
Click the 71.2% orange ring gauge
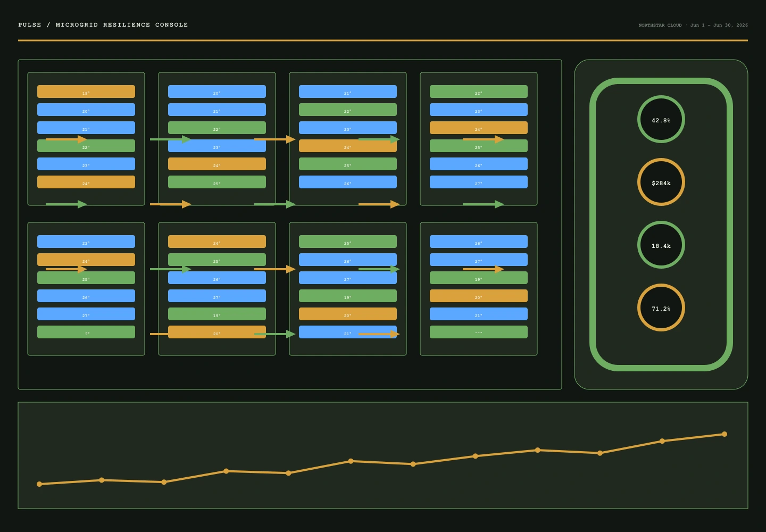pyautogui.click(x=661, y=307)
